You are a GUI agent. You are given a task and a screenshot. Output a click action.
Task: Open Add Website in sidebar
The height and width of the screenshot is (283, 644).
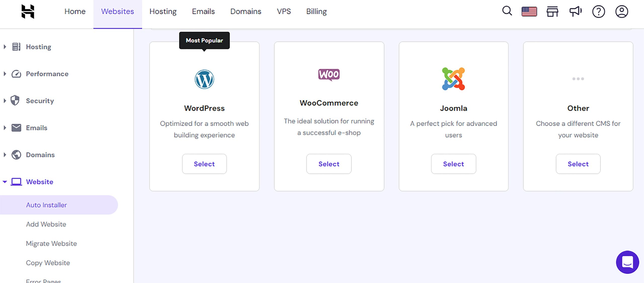point(46,224)
